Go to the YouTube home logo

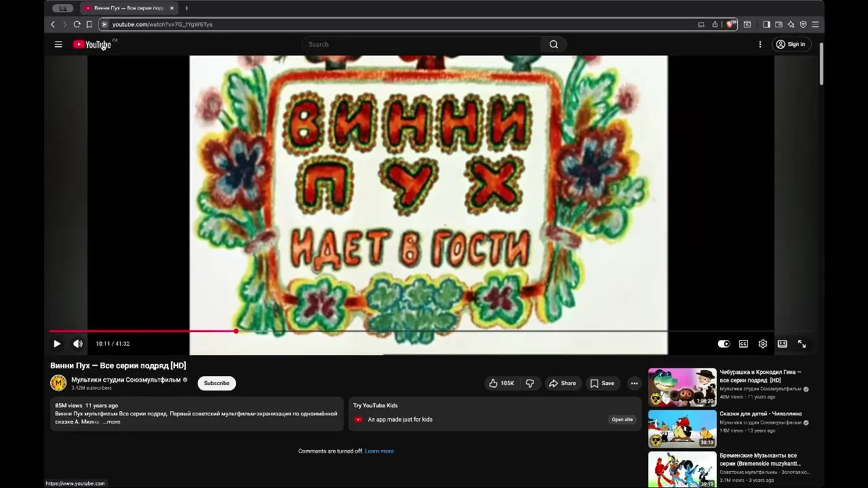(x=92, y=44)
